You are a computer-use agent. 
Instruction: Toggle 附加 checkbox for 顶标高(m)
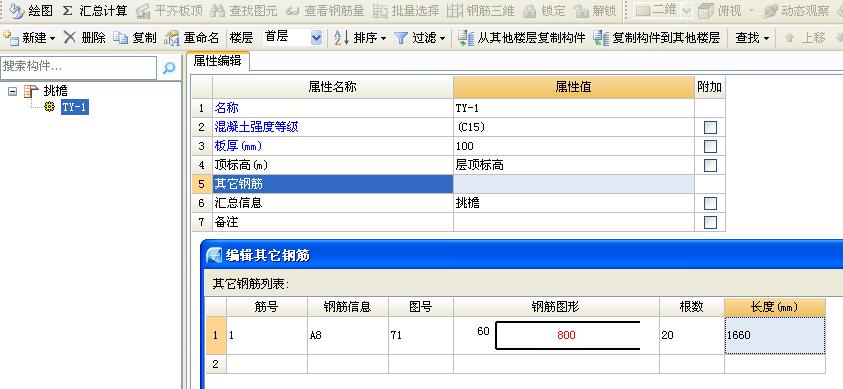(x=710, y=165)
